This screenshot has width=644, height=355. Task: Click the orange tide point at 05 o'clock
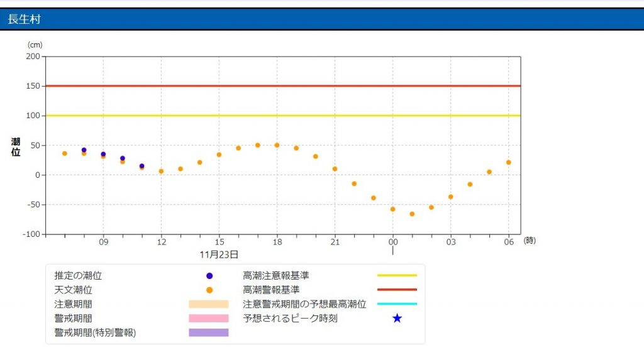pos(489,172)
